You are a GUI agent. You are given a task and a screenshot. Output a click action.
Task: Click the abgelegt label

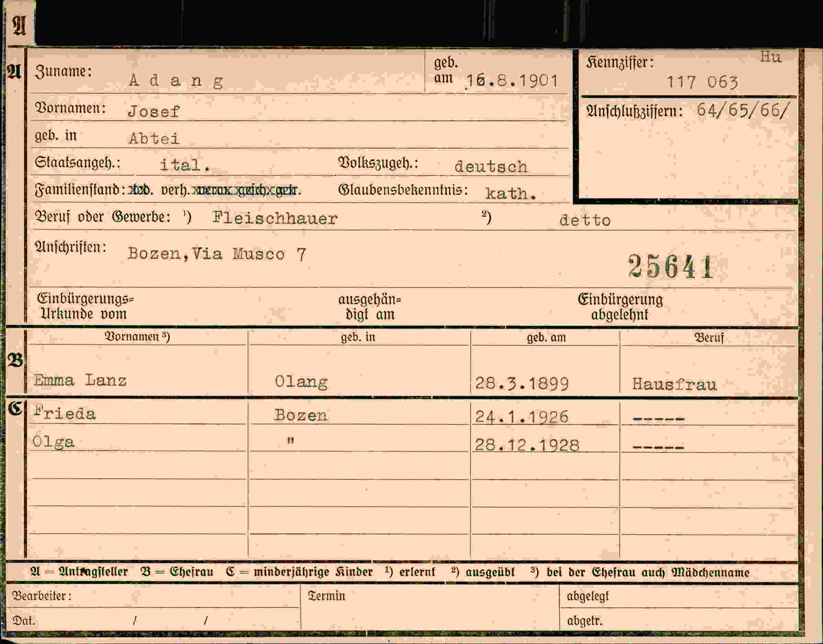coord(588,596)
